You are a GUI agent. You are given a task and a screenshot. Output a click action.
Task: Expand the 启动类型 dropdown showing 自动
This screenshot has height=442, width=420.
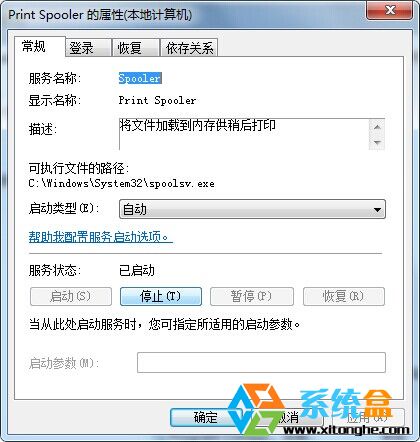(252, 209)
